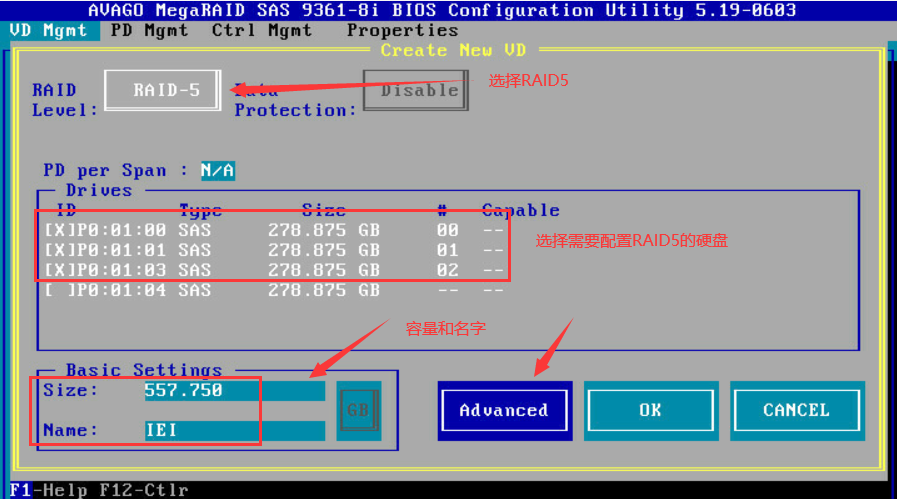
Task: Select the SAS type of drive P0:01:00
Action: (x=195, y=230)
